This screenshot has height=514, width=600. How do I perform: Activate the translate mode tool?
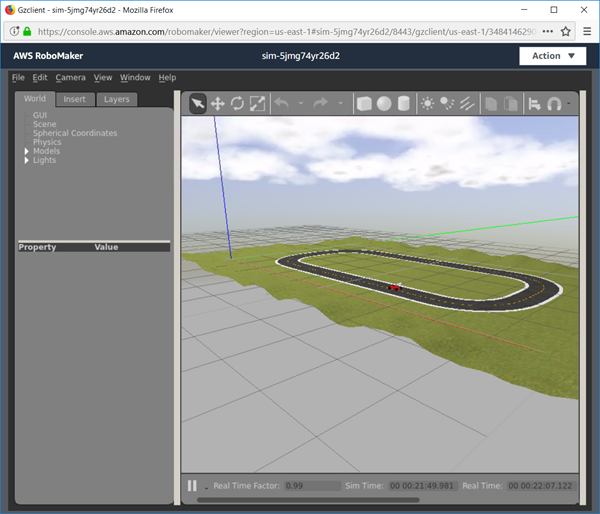pyautogui.click(x=217, y=103)
